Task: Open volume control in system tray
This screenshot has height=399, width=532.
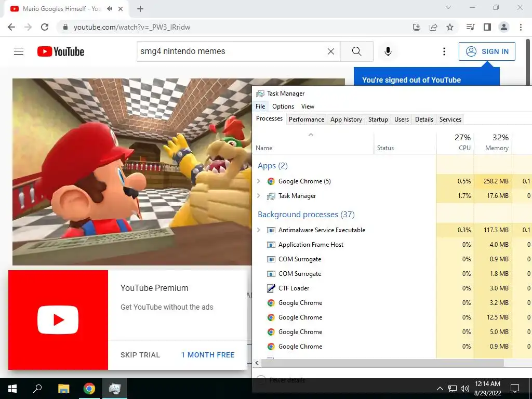Action: pos(465,389)
